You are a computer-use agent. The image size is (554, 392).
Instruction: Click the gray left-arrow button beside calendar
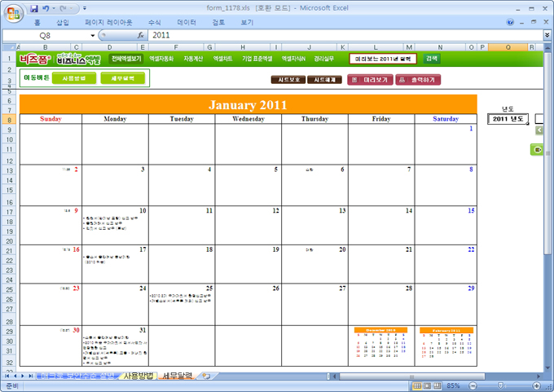539,130
